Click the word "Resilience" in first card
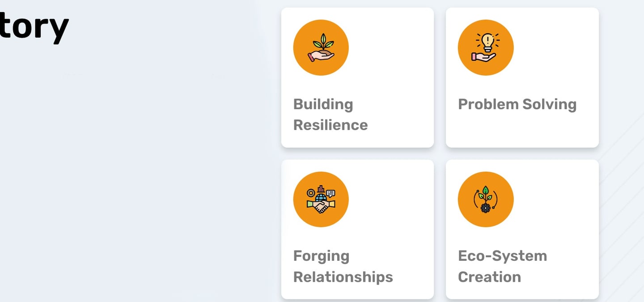644x302 pixels. [x=330, y=125]
